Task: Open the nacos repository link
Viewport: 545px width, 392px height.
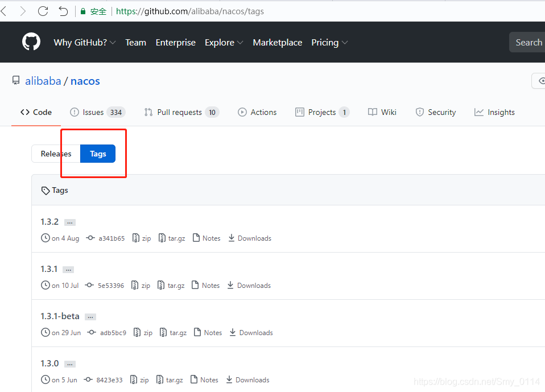Action: (85, 81)
